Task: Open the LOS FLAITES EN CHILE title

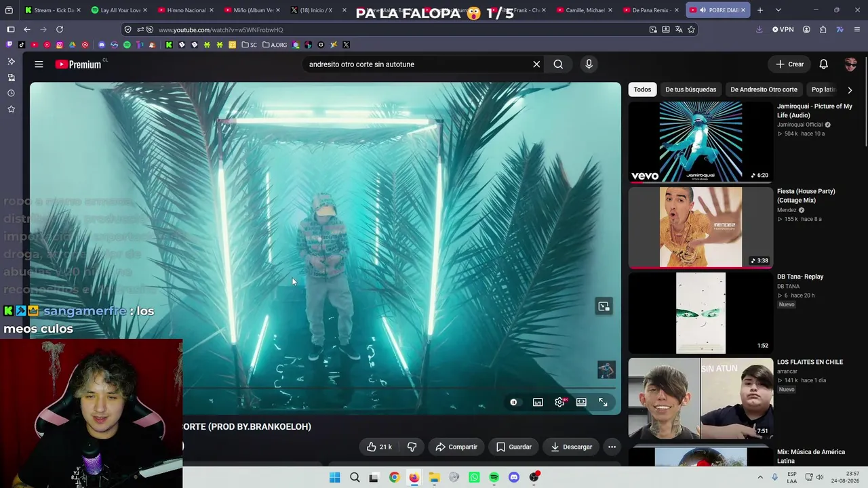Action: pos(810,362)
